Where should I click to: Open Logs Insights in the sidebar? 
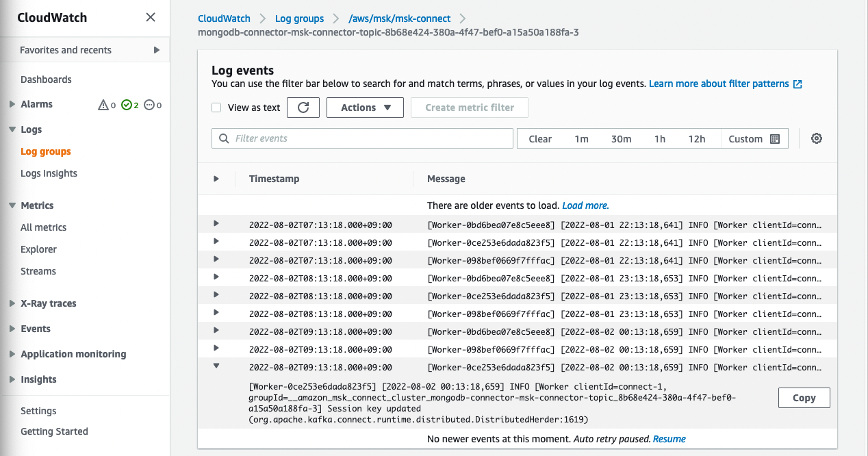pyautogui.click(x=49, y=173)
